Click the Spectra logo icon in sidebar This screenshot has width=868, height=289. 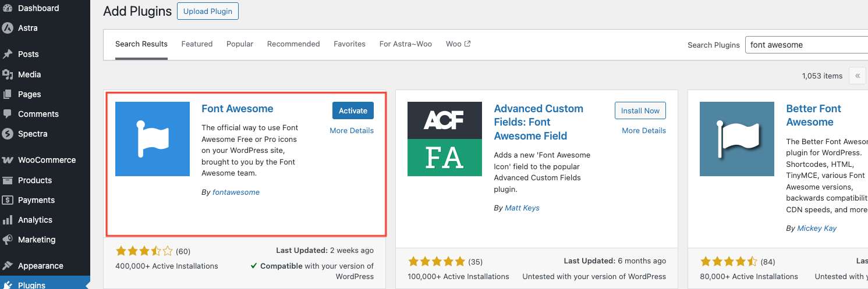pyautogui.click(x=8, y=134)
